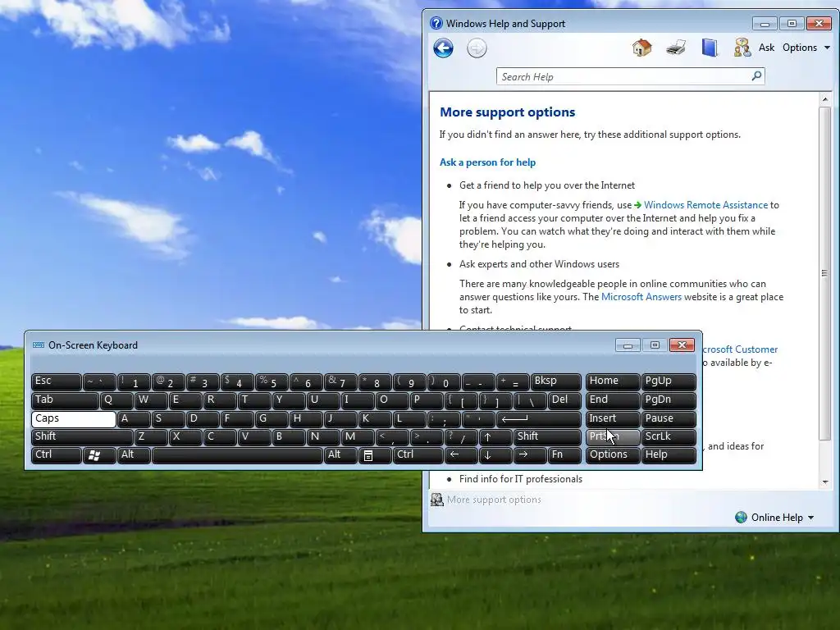This screenshot has height=630, width=840.
Task: Minimize the On-Screen Keyboard window
Action: pos(628,345)
